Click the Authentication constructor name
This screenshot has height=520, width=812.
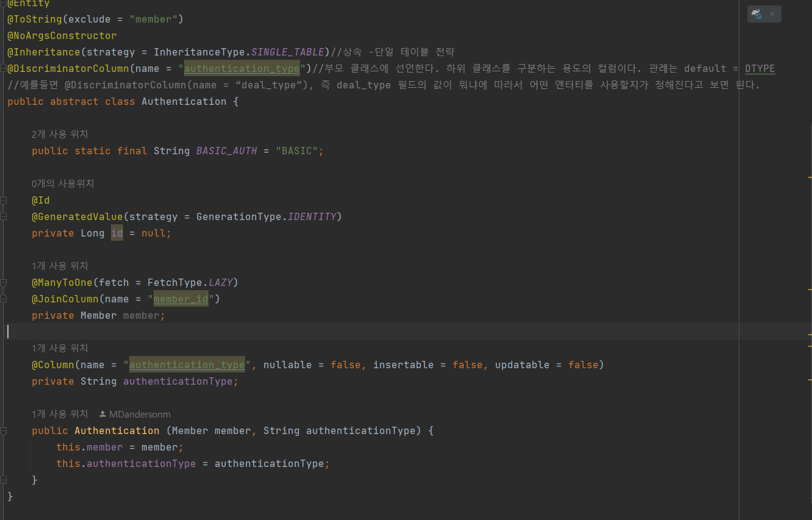point(117,430)
